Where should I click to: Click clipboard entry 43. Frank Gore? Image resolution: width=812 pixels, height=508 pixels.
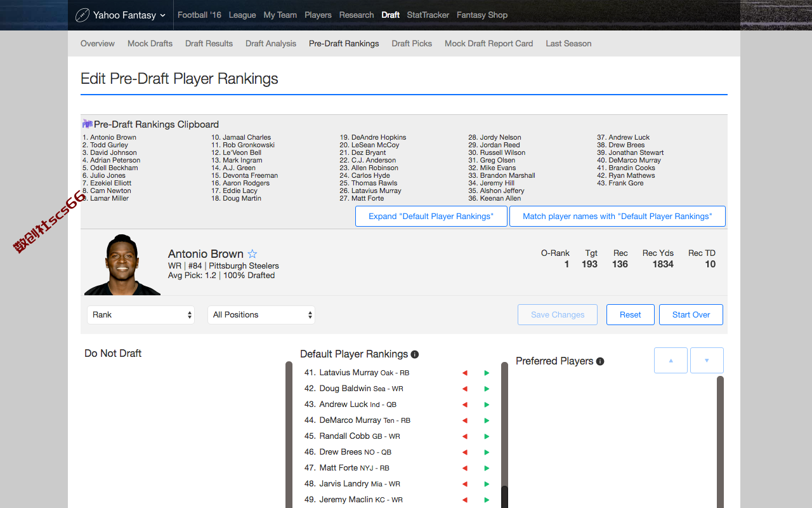click(620, 183)
